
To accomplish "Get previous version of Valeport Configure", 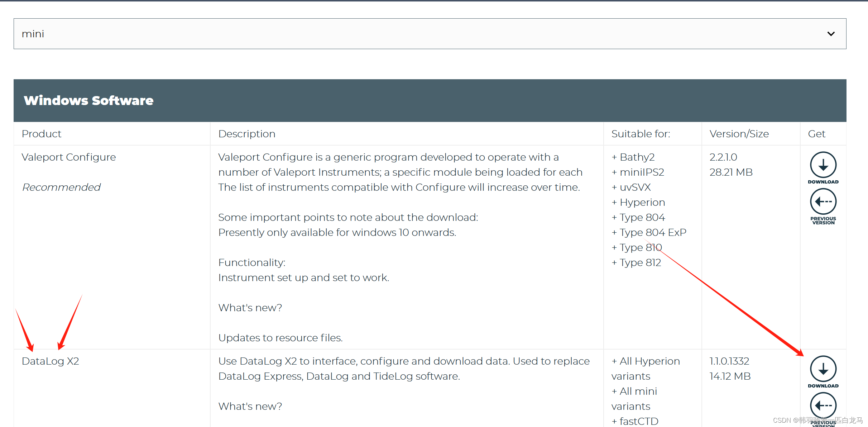I will pyautogui.click(x=823, y=202).
